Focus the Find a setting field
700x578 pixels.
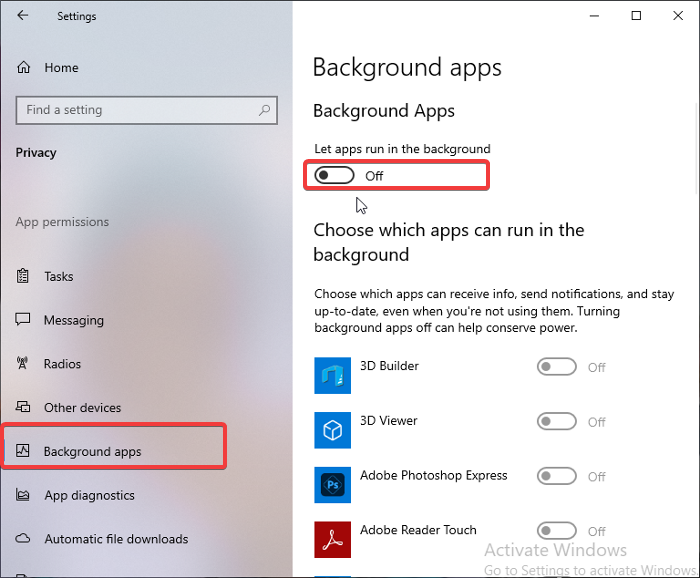(146, 110)
